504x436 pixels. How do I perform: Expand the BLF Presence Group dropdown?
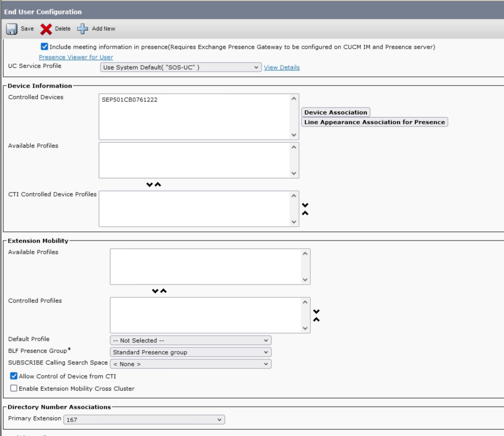pos(190,352)
